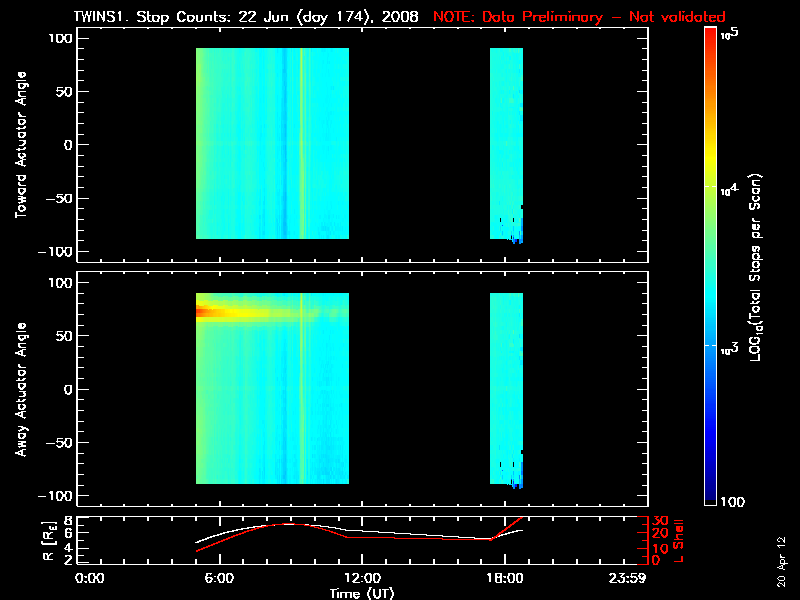800x600 pixels.
Task: Click the 12:00 time tick label
Action: [x=362, y=579]
